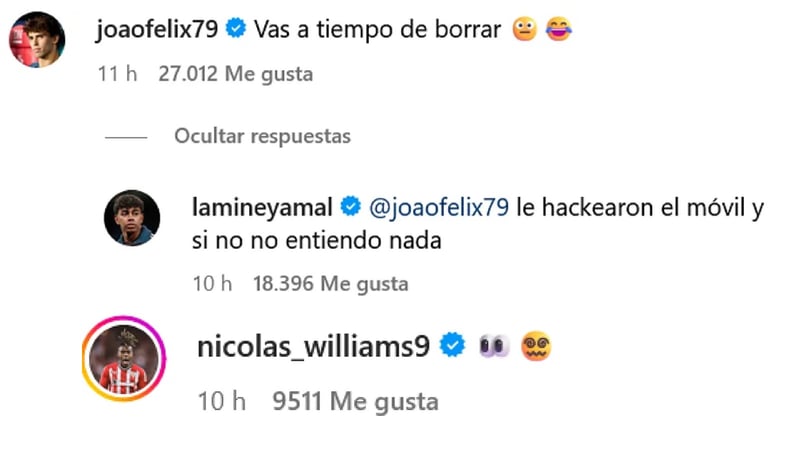Click the laughing tears emoji
This screenshot has height=450, width=800.
click(x=559, y=29)
